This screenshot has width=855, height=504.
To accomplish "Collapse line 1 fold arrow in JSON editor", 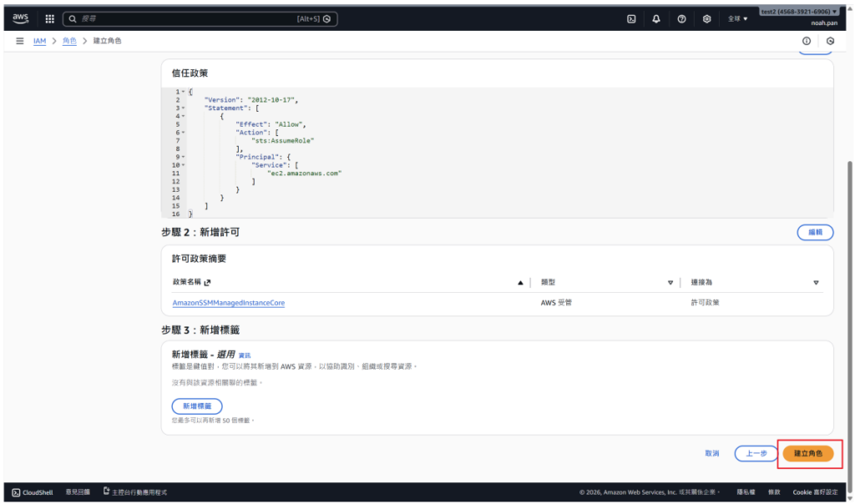I will 183,92.
